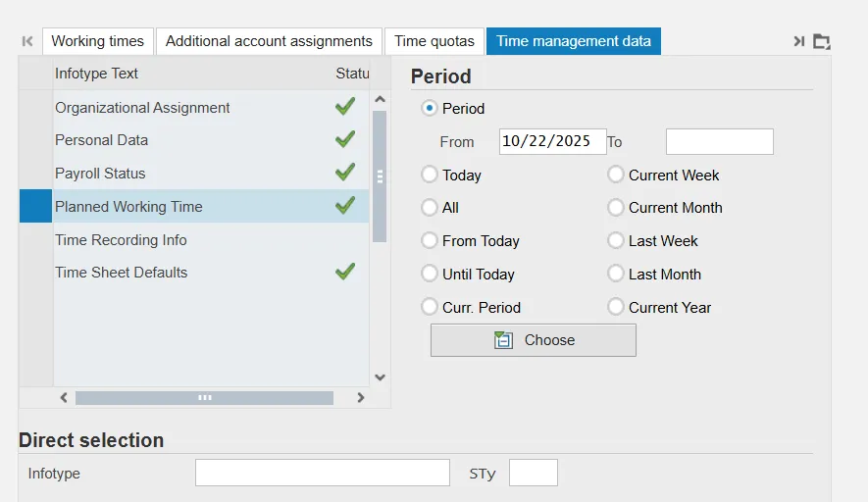Select the Time Recording Info row
The height and width of the screenshot is (502, 868).
point(121,240)
